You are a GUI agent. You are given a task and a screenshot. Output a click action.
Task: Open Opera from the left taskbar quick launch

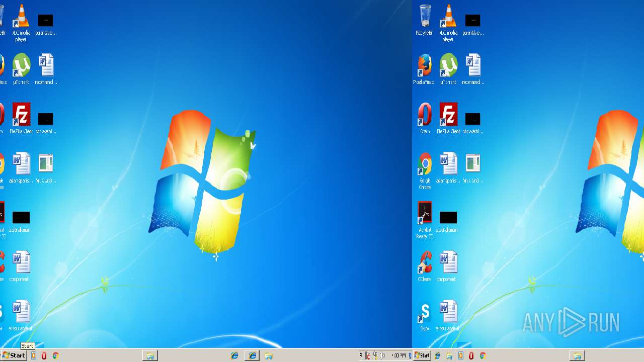pos(44,355)
